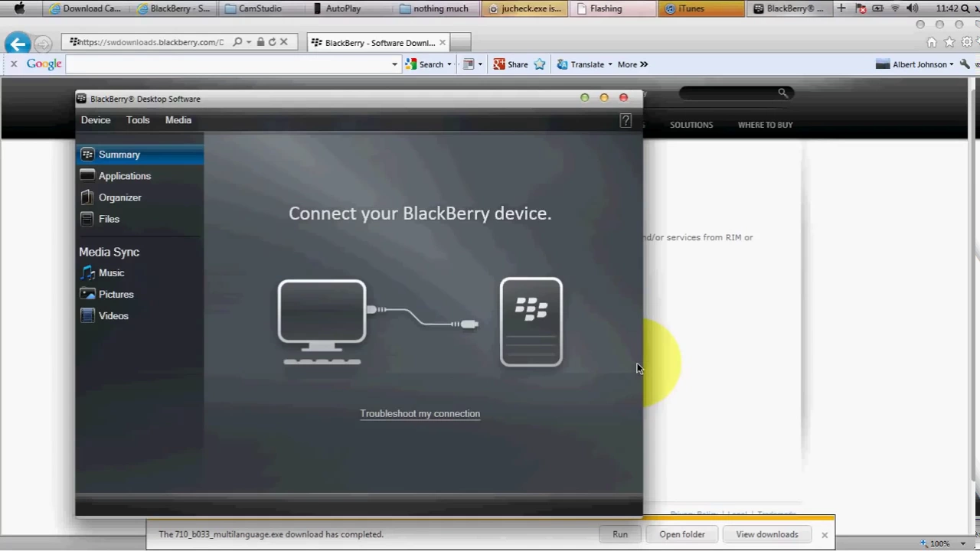Click Google toolbar wrench settings icon
Viewport: 980px width, 551px height.
click(965, 64)
